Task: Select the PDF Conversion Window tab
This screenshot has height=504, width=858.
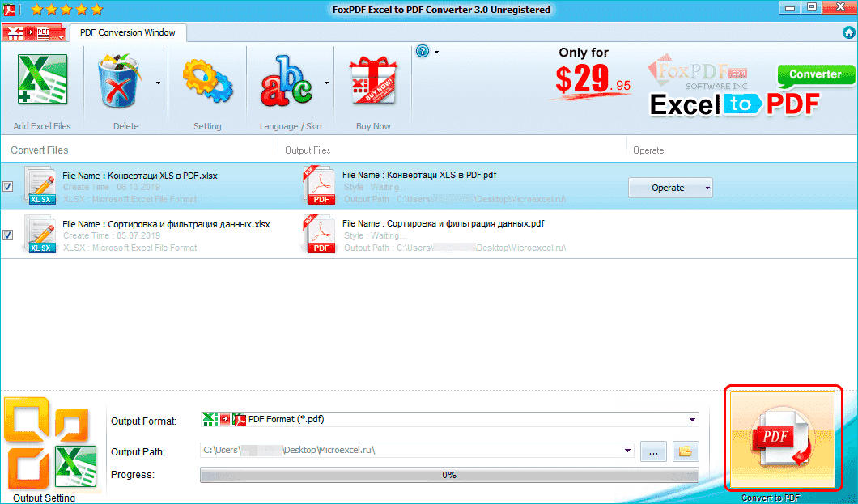Action: [128, 33]
